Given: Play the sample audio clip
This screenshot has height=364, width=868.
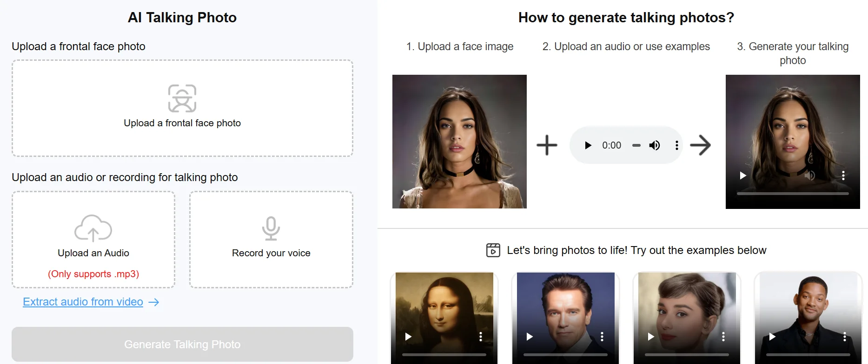Looking at the screenshot, I should pos(588,145).
